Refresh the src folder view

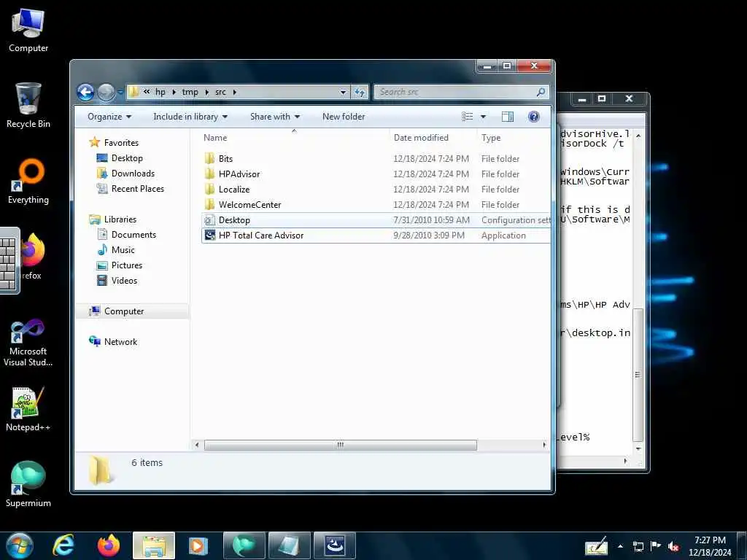click(x=360, y=92)
